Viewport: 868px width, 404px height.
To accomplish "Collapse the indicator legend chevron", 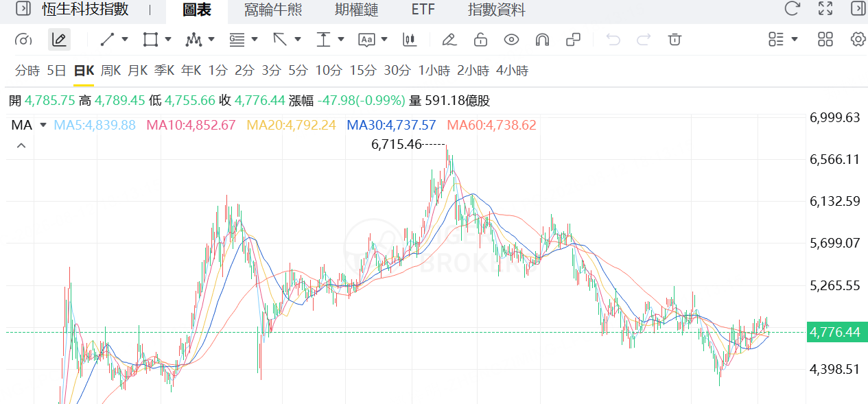I will click(x=21, y=145).
